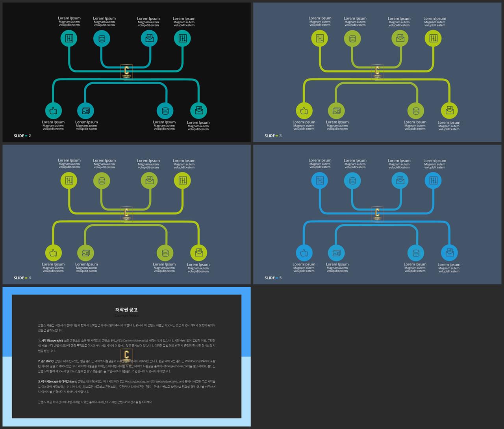Click slide 3's upper-row envelope icon
504x429 pixels.
[400, 38]
